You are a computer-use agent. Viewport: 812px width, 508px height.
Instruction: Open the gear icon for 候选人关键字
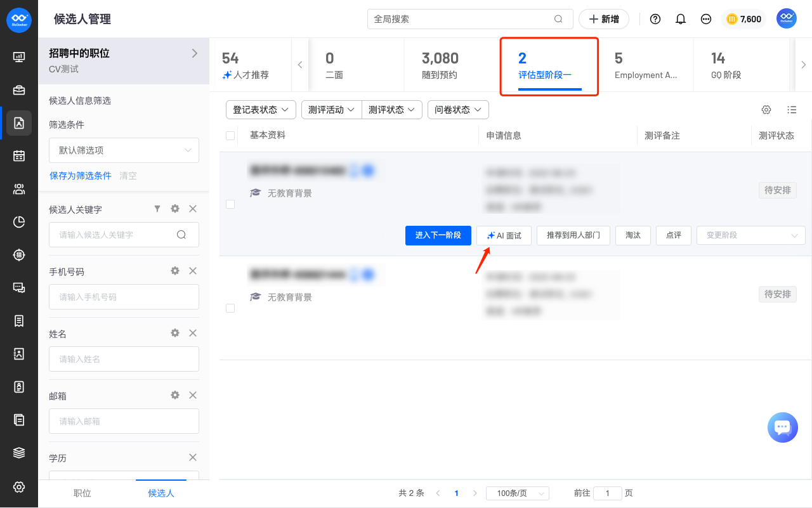[175, 209]
